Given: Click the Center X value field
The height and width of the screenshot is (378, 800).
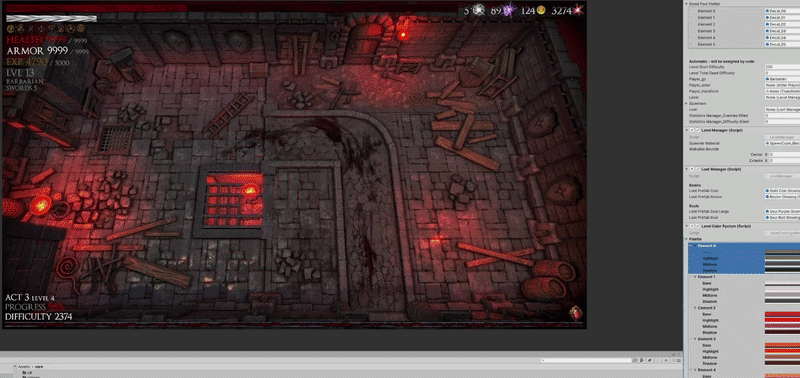Looking at the screenshot, I should (785, 154).
